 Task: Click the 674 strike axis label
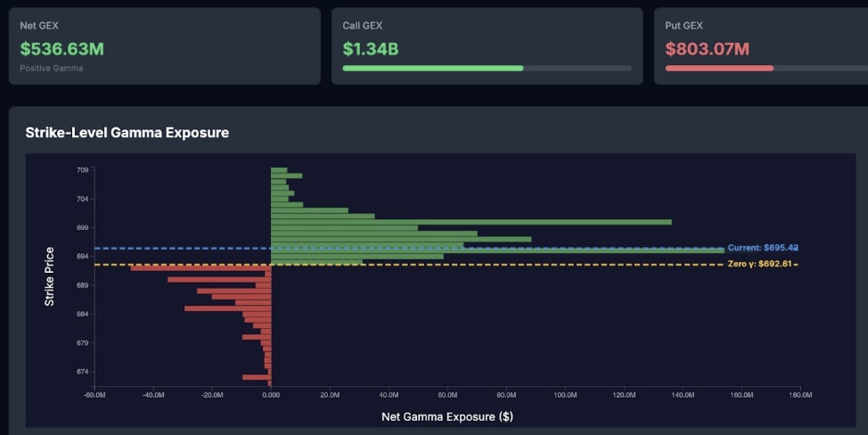[83, 372]
